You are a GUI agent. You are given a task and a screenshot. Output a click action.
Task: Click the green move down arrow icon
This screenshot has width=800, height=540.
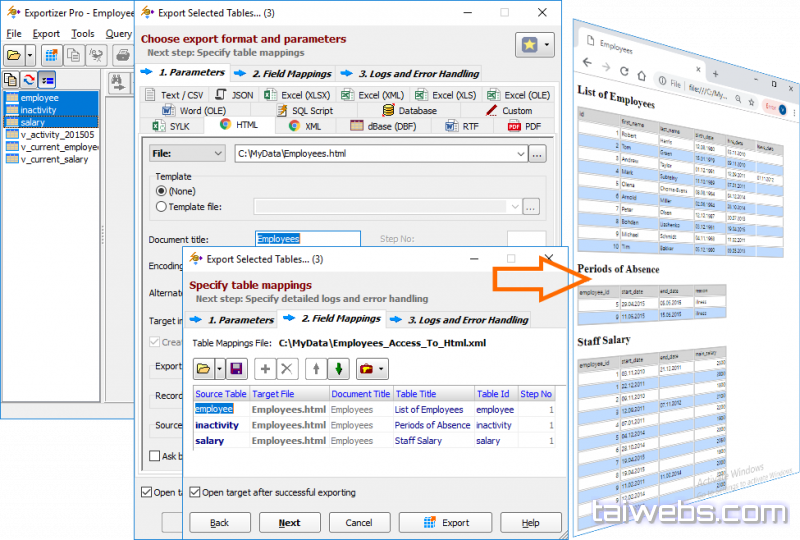338,369
